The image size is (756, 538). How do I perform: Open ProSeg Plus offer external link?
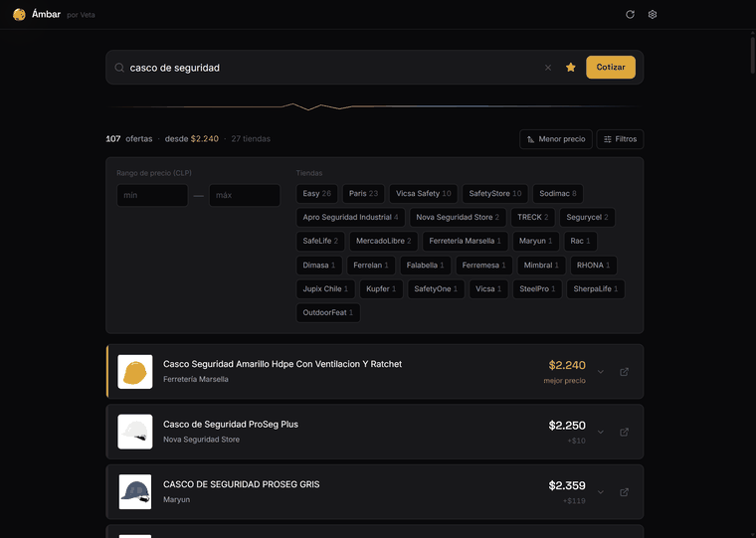click(x=624, y=432)
